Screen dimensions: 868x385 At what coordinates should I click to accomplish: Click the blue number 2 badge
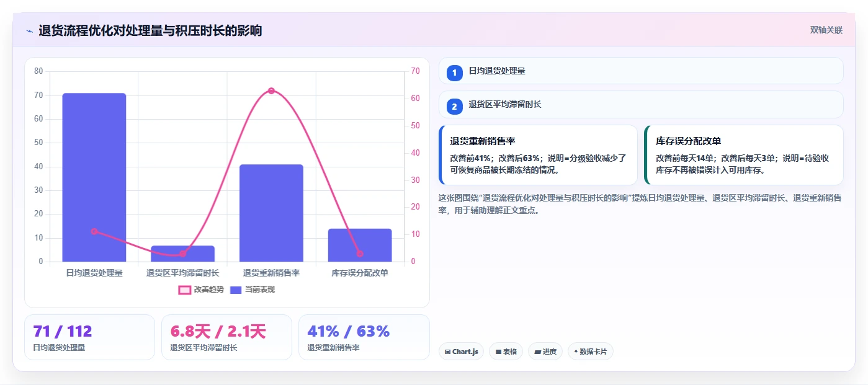click(454, 107)
